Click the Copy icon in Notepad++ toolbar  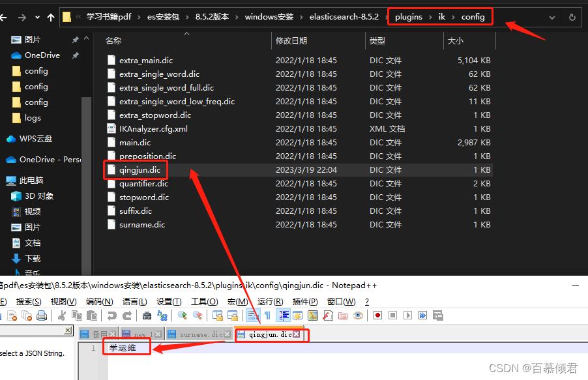77,316
